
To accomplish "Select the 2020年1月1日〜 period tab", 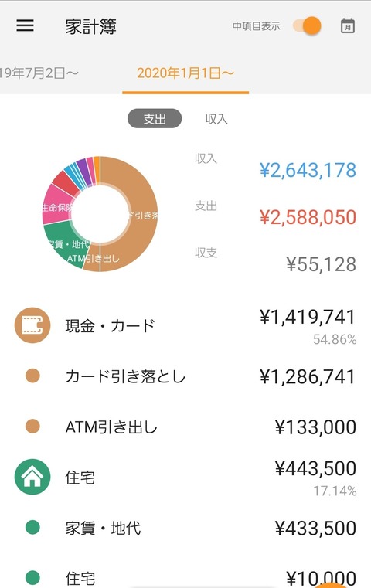I will tap(185, 73).
